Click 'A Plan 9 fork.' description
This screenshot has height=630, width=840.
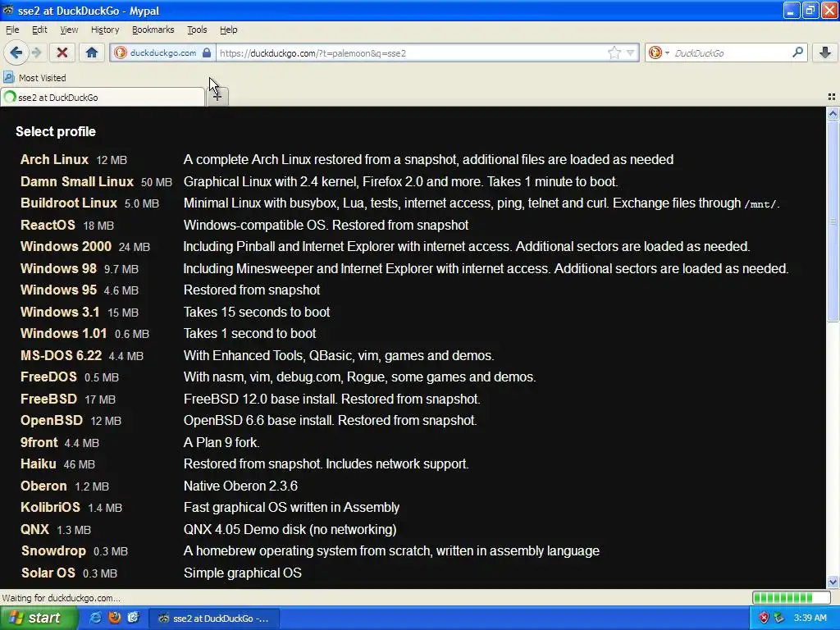click(x=221, y=442)
